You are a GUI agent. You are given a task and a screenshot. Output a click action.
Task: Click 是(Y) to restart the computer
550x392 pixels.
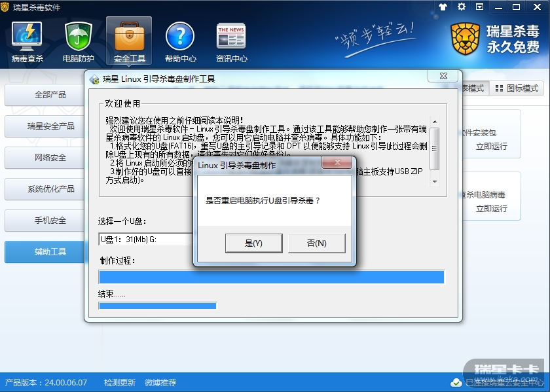pos(253,243)
